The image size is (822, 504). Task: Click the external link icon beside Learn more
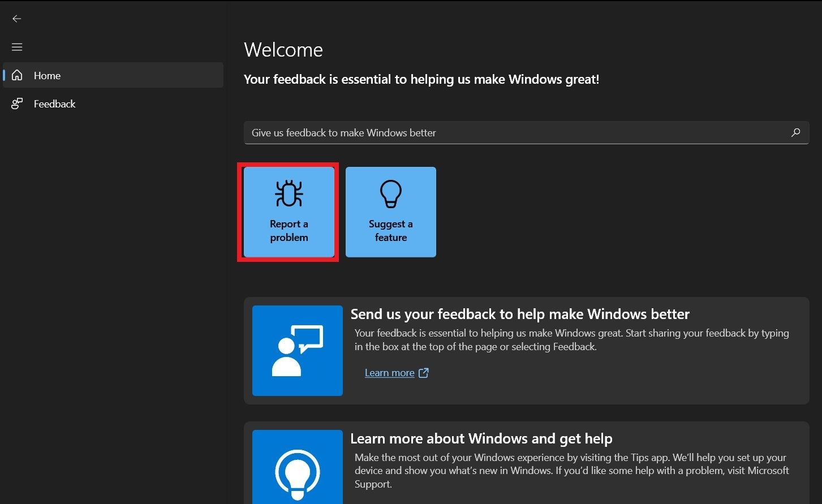[x=424, y=373]
